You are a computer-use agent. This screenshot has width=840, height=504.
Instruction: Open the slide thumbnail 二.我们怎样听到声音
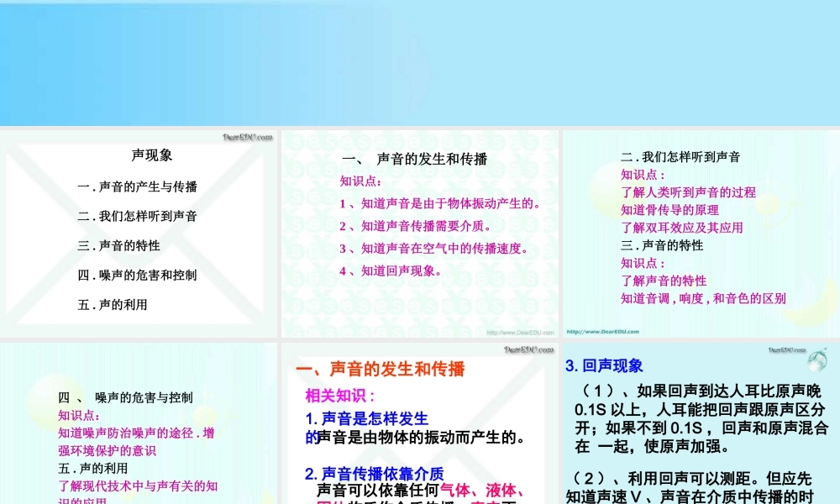pyautogui.click(x=701, y=234)
